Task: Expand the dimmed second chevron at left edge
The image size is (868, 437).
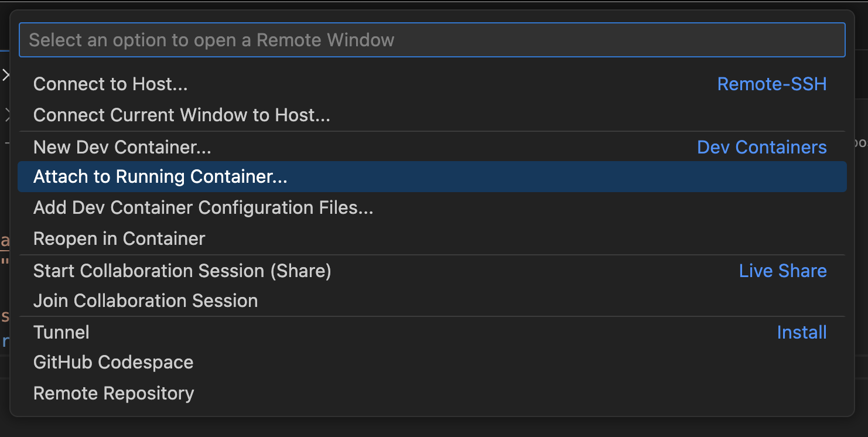Action: (7, 115)
